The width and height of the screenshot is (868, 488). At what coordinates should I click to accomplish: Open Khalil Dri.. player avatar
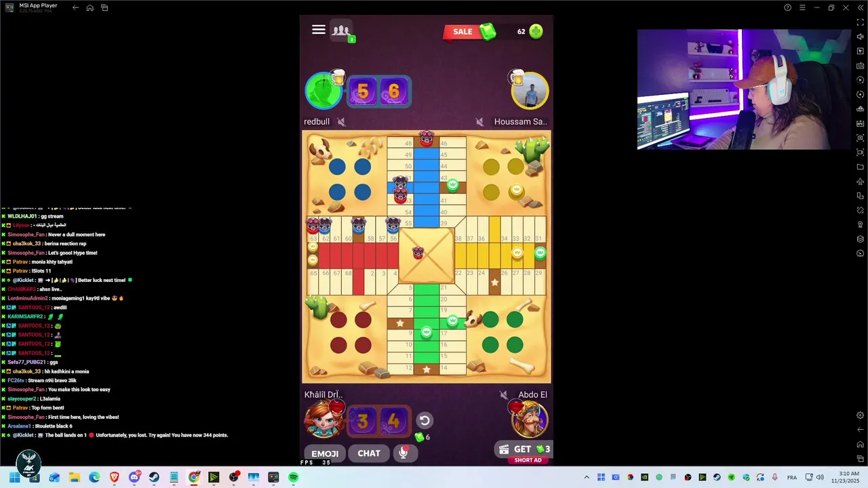click(x=323, y=420)
